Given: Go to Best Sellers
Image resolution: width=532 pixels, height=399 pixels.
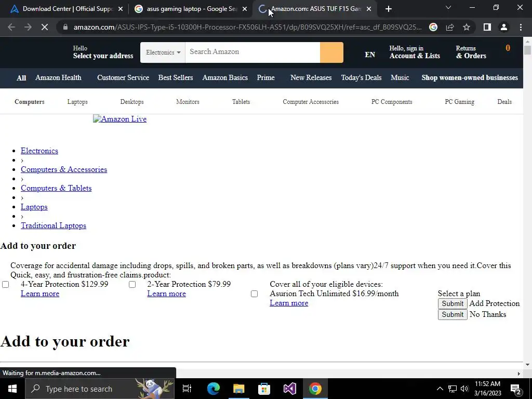Looking at the screenshot, I should coord(176,78).
